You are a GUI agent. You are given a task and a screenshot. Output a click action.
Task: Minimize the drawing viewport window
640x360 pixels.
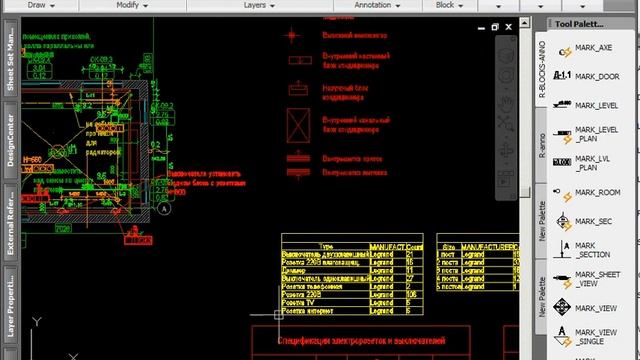point(481,28)
